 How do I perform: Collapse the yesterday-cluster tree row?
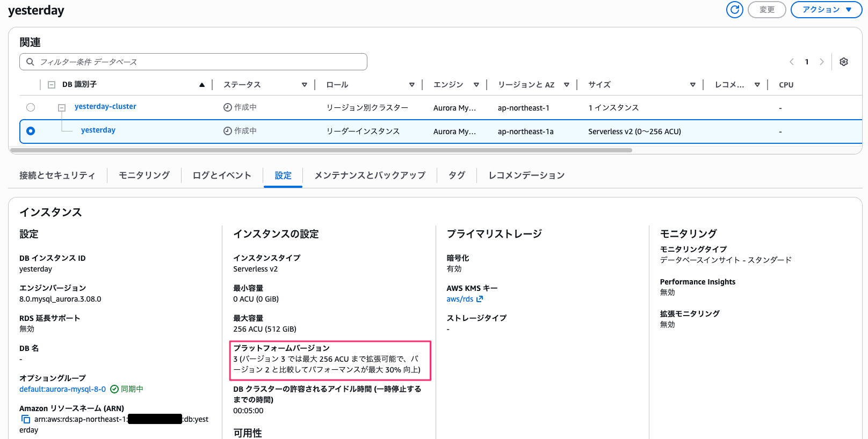pyautogui.click(x=62, y=107)
